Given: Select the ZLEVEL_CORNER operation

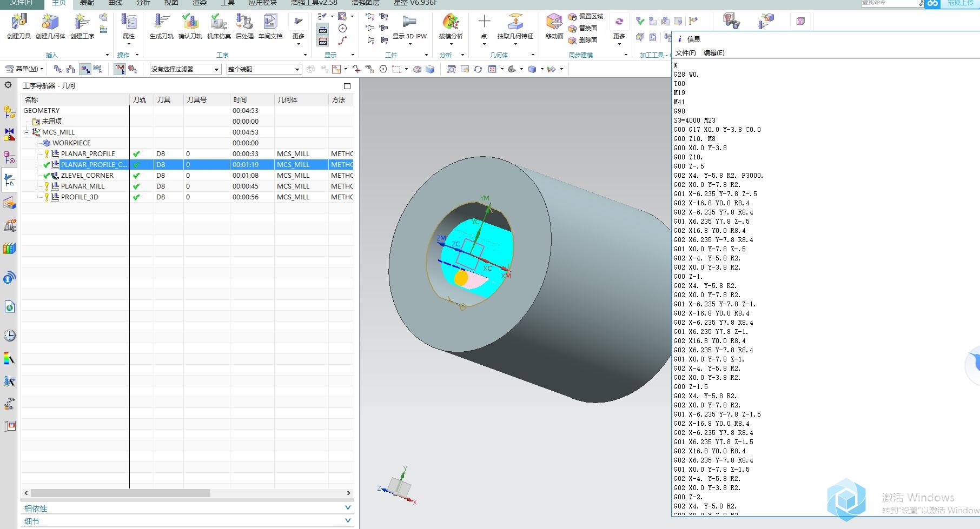Looking at the screenshot, I should tap(87, 176).
